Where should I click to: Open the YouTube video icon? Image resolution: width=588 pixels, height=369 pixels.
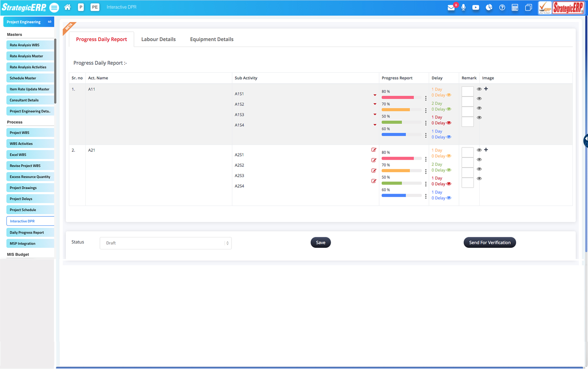(476, 7)
